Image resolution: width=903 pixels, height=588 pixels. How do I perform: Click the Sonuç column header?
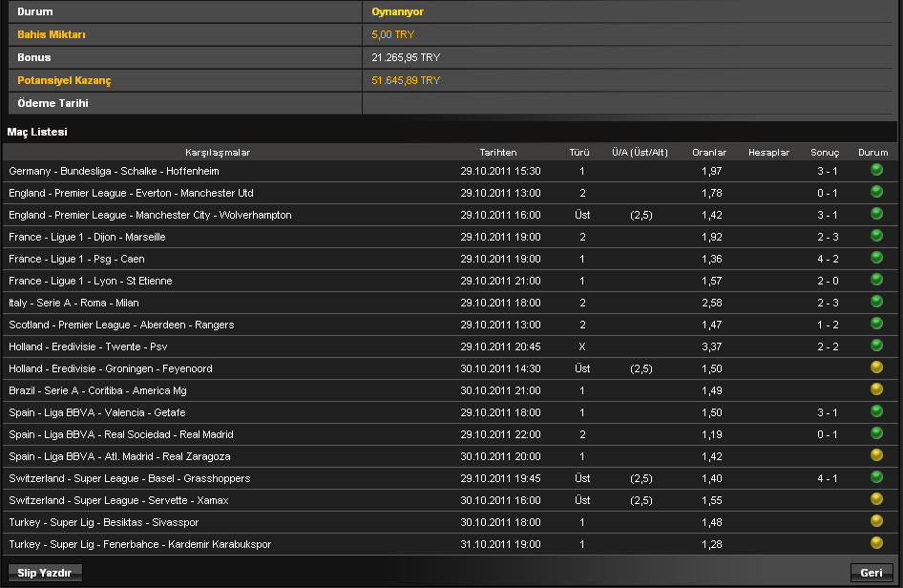coord(825,152)
